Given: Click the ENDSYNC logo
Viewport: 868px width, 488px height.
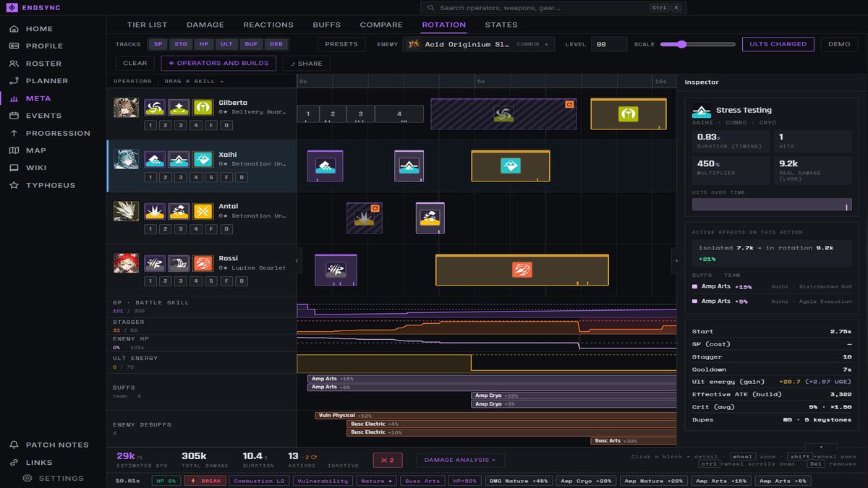Looking at the screenshot, I should [33, 7].
